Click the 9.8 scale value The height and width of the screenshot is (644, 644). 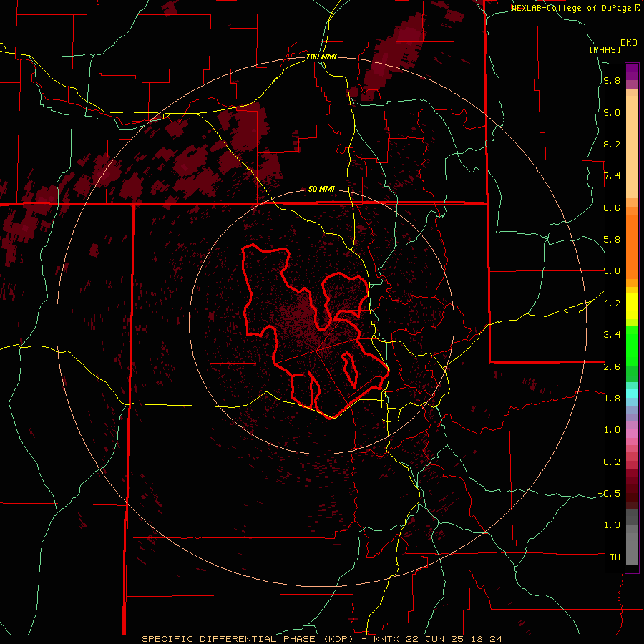[612, 81]
